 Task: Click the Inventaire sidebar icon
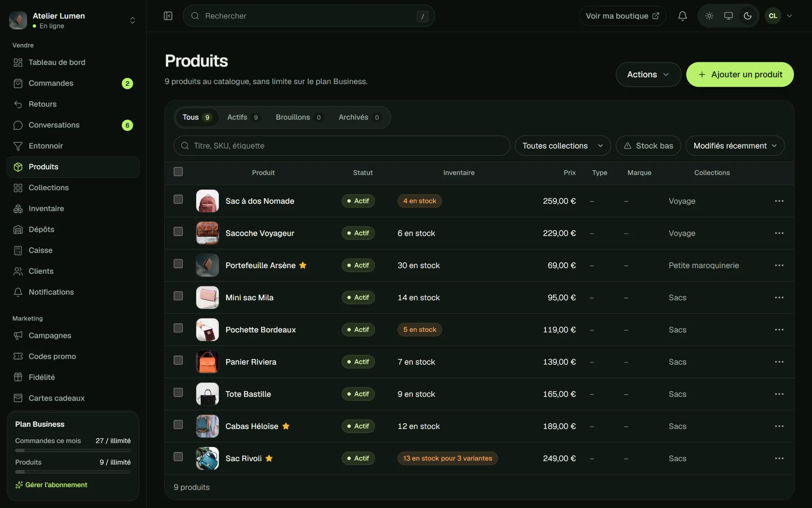click(x=18, y=209)
